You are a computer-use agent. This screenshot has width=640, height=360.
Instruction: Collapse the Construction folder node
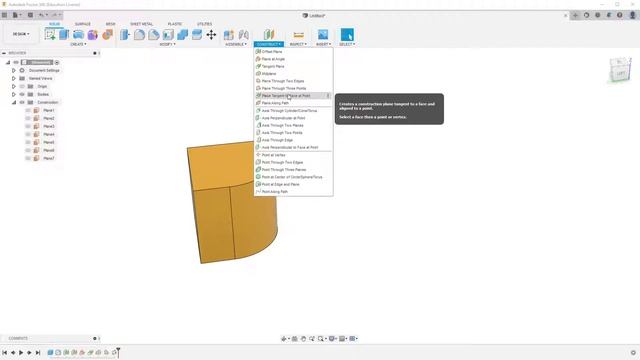(x=13, y=102)
